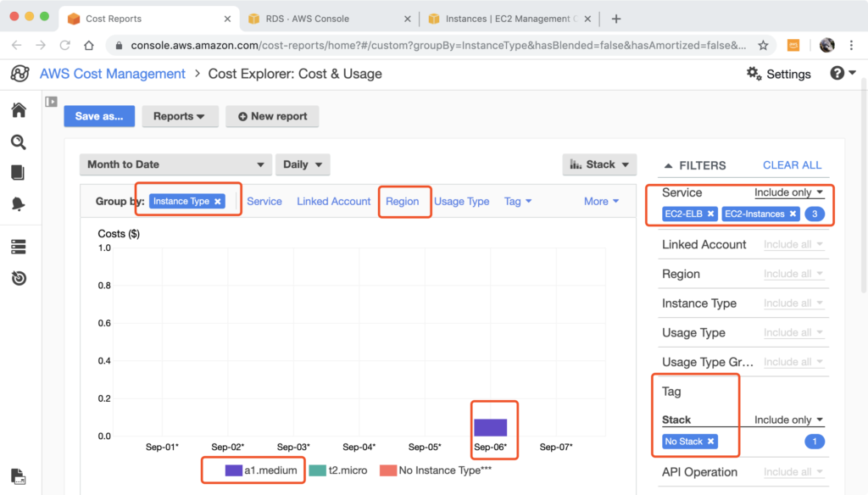Open Usage Type filter Include all dropdown

pyautogui.click(x=793, y=332)
